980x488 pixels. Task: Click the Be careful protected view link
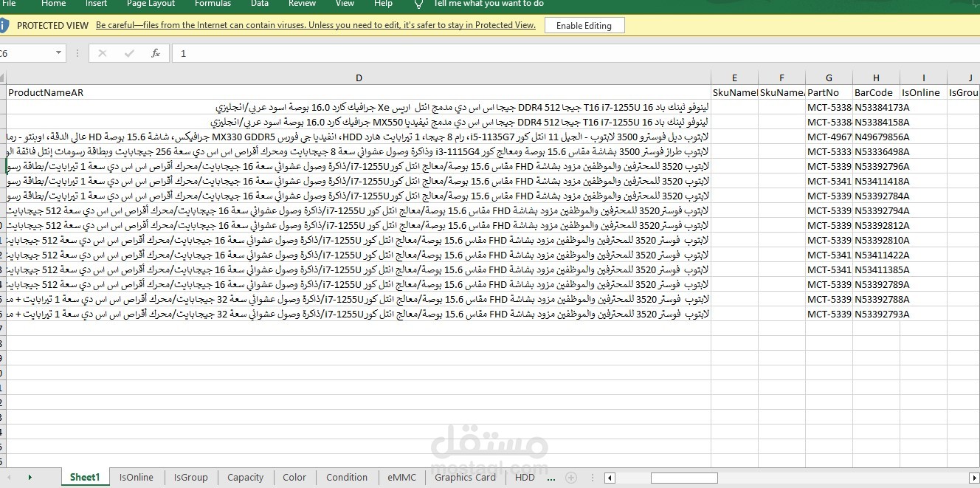(x=316, y=25)
